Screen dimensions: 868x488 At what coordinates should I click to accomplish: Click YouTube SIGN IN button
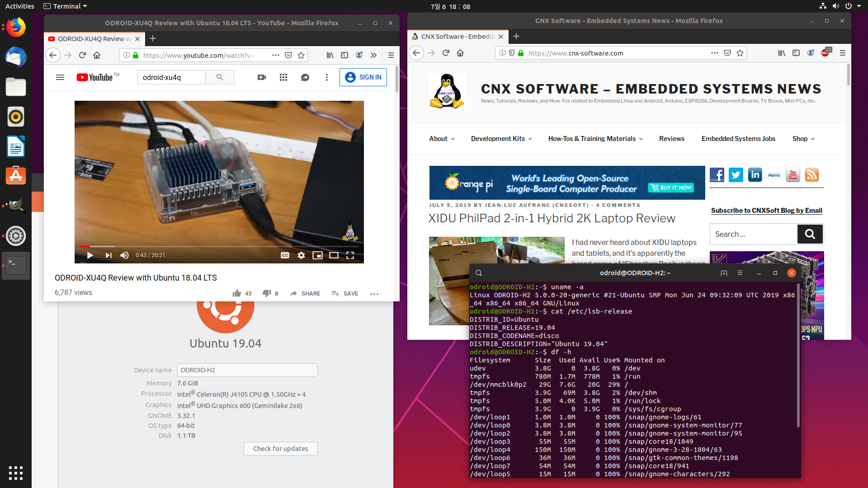(363, 77)
